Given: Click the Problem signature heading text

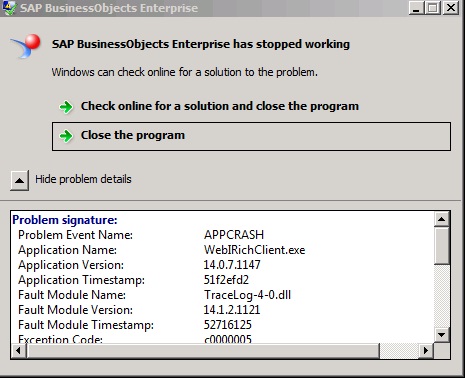Looking at the screenshot, I should (x=65, y=220).
